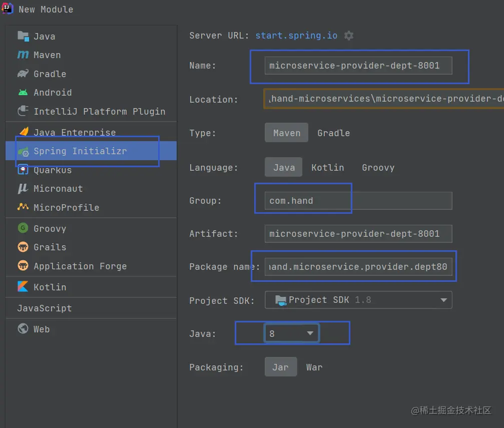Image resolution: width=504 pixels, height=428 pixels.
Task: Open the start.spring.io server link
Action: (296, 36)
